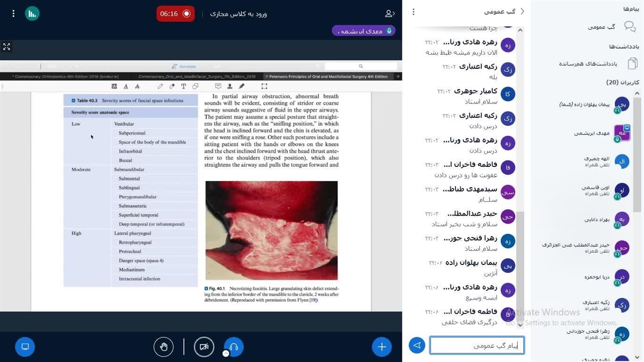Viewport: 644px width, 362px height.
Task: Send the chat message with arrow button
Action: pos(417,345)
